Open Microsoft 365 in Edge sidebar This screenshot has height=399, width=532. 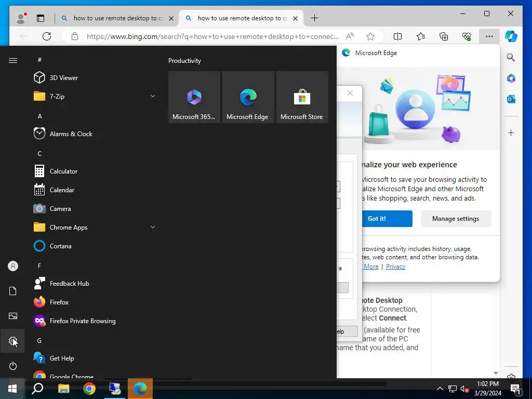point(511,78)
